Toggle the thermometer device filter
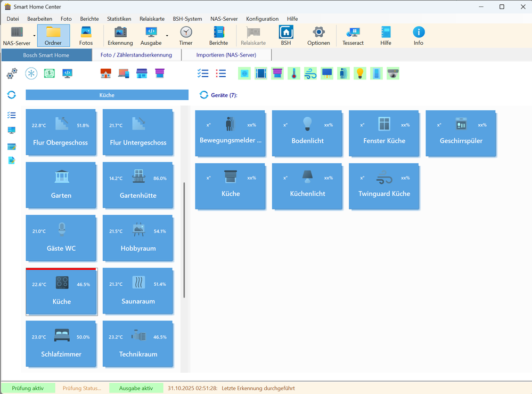The height and width of the screenshot is (394, 532). 293,74
